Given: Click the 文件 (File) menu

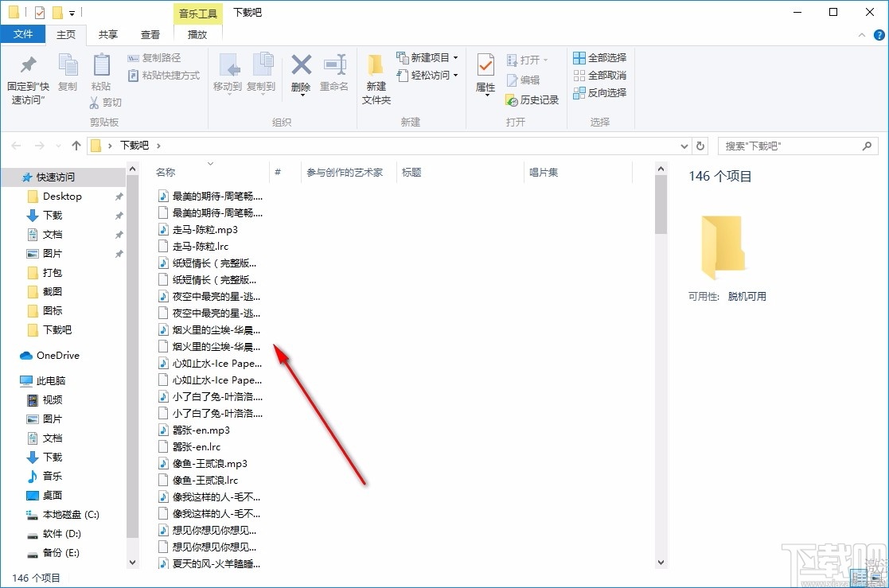Looking at the screenshot, I should point(24,34).
